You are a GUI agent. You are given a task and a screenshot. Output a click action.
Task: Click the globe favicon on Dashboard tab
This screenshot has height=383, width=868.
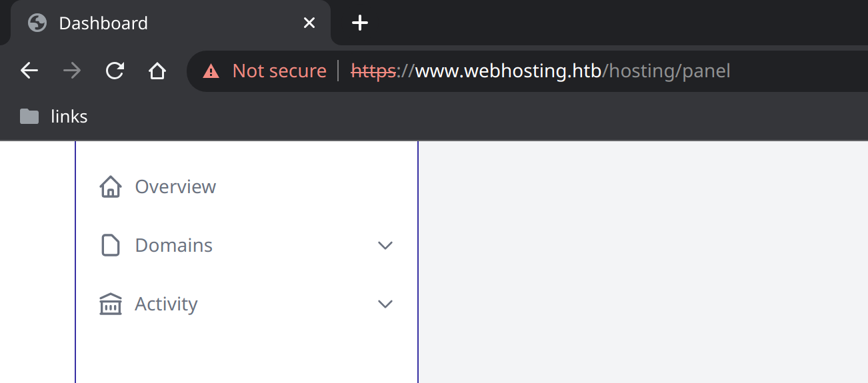pyautogui.click(x=37, y=23)
